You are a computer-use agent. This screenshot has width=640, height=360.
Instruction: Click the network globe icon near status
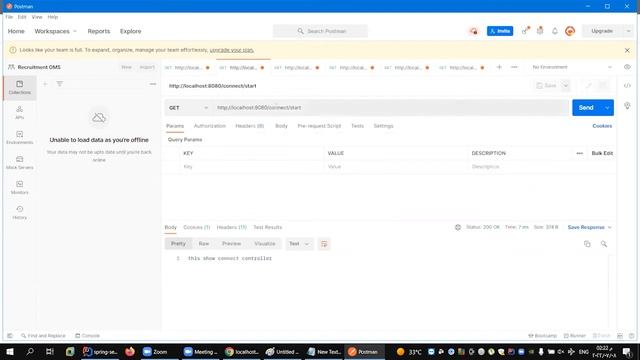pyautogui.click(x=458, y=227)
